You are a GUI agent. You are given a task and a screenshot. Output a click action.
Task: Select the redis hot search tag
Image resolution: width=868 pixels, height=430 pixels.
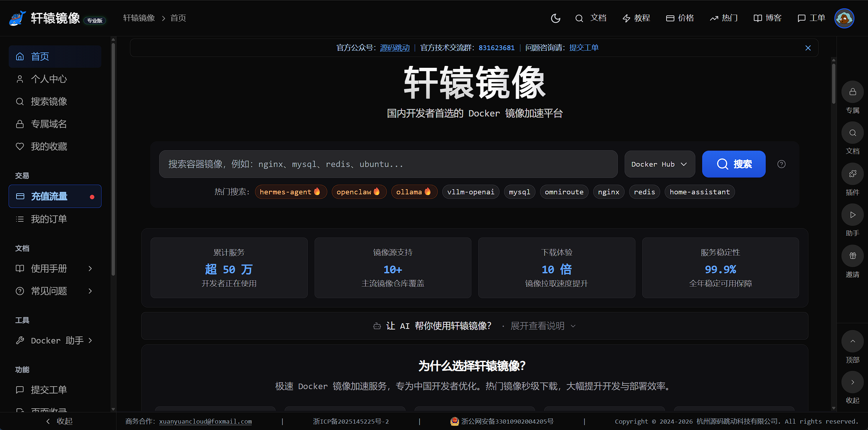click(644, 192)
